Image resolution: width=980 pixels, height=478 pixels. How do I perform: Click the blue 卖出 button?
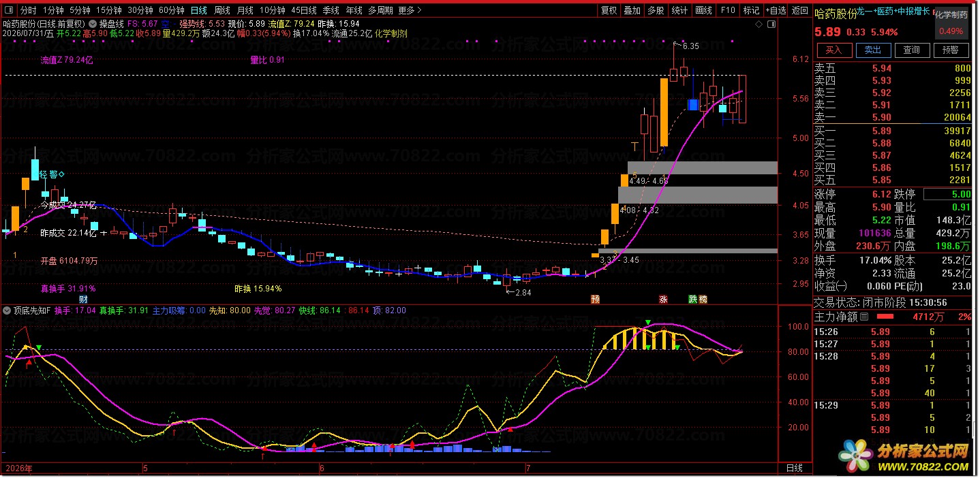coord(872,50)
